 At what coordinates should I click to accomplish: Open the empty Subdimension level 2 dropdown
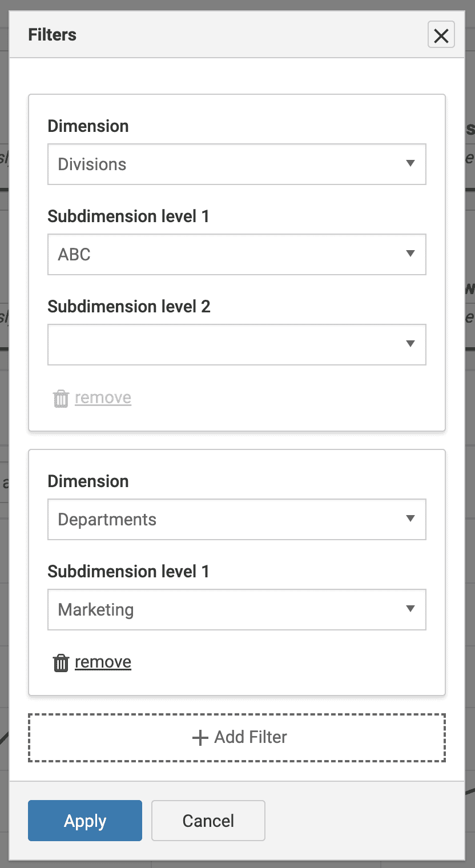pos(237,344)
